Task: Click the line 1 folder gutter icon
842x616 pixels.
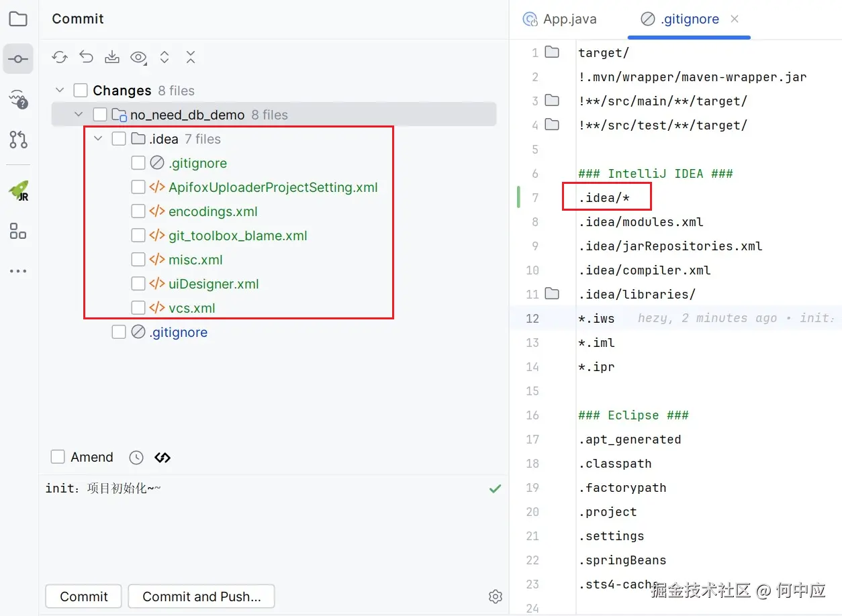Action: [552, 52]
